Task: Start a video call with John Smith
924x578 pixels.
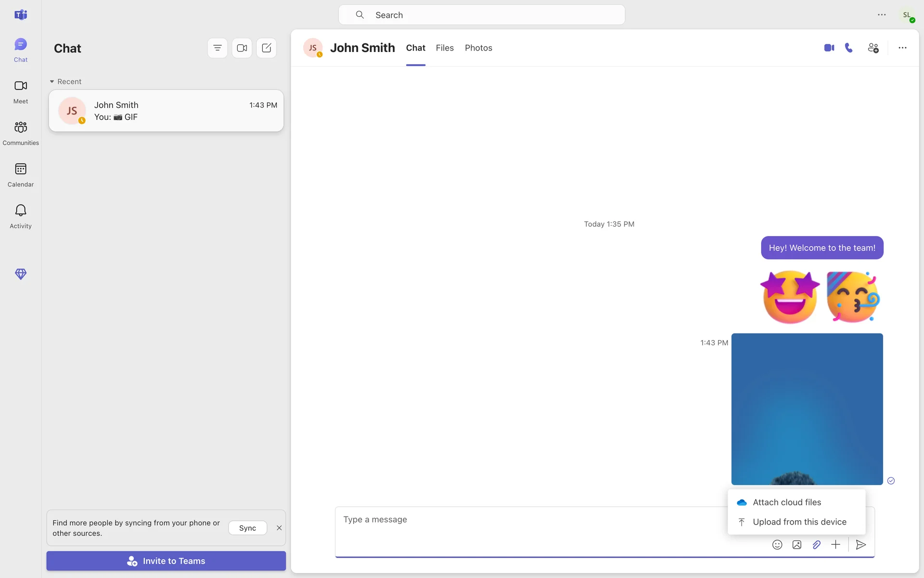Action: coord(829,48)
